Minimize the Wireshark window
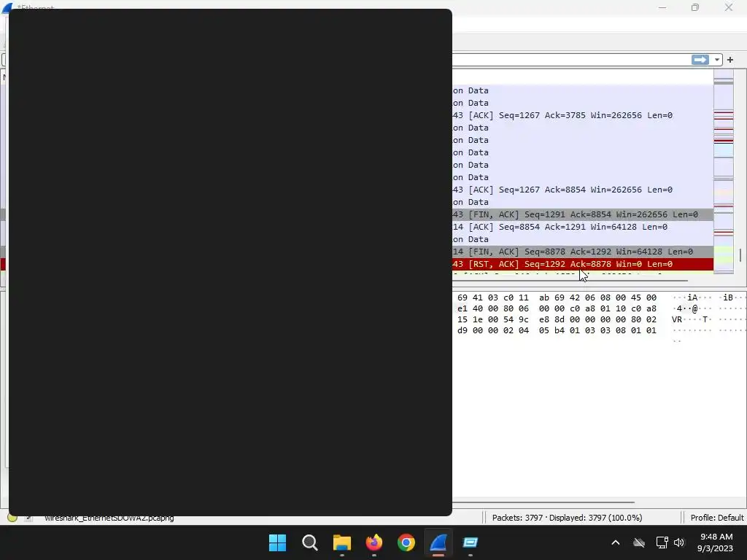 click(662, 7)
